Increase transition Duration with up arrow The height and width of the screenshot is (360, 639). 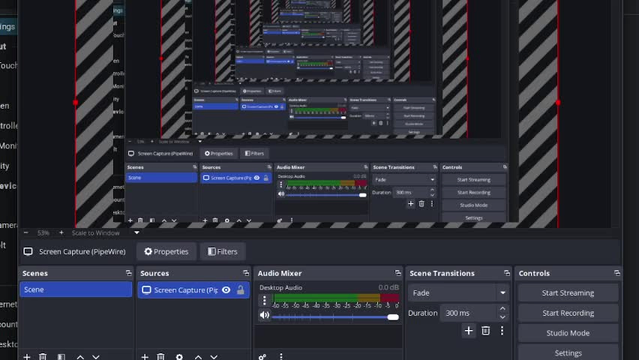click(502, 309)
